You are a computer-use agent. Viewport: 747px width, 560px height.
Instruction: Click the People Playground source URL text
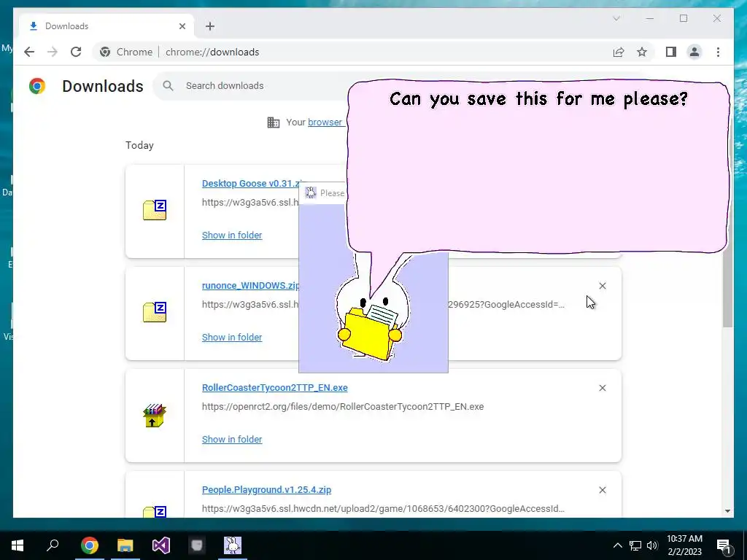[383, 508]
